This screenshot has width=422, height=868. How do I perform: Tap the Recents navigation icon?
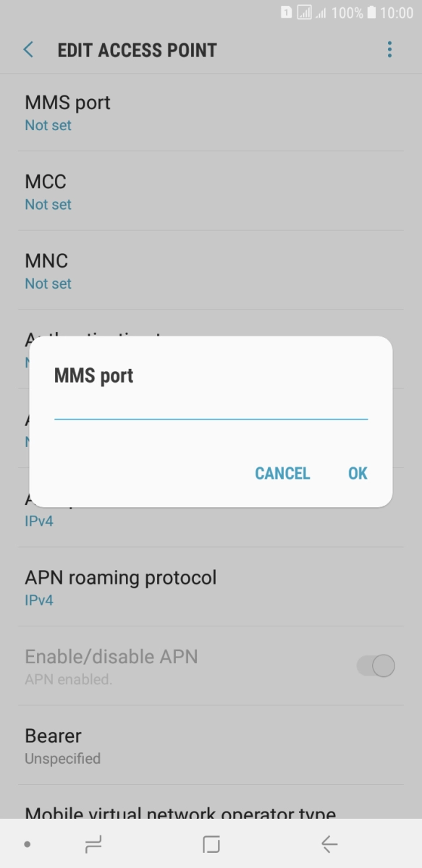pyautogui.click(x=93, y=843)
